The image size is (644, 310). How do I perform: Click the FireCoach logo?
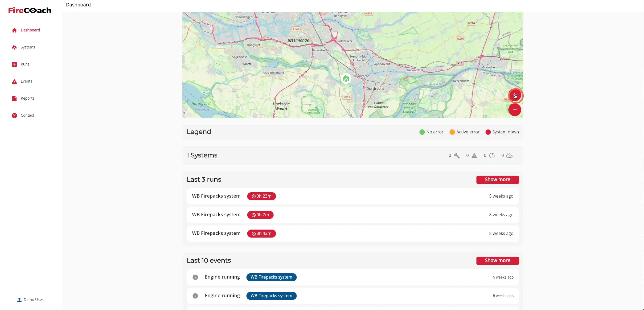[x=30, y=10]
